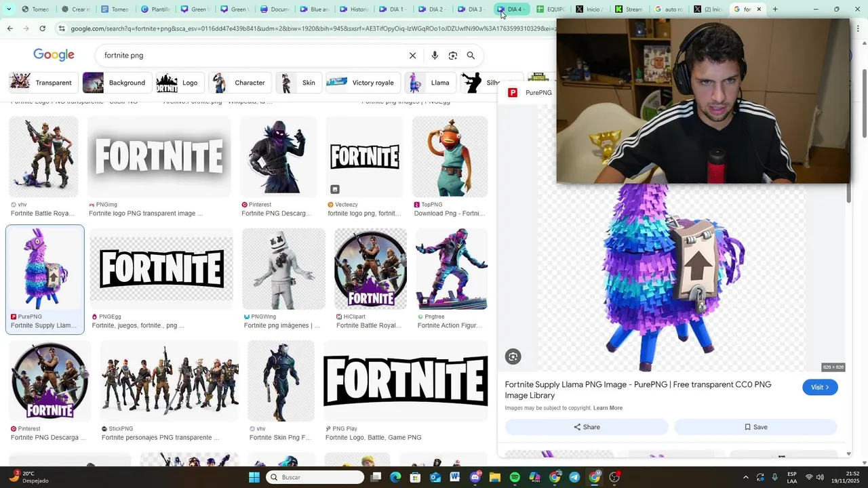Open Discord from taskbar
Screen dimensions: 868x488
tap(475, 477)
